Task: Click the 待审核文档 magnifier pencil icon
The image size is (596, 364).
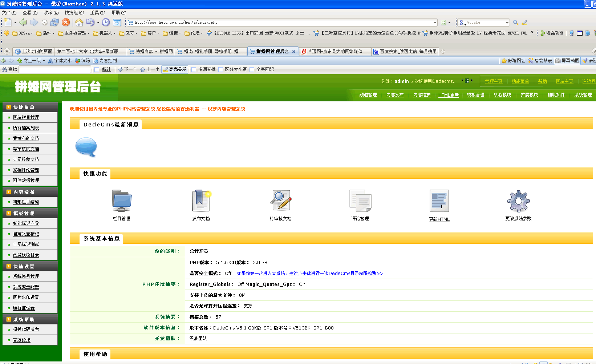Action: tap(281, 201)
